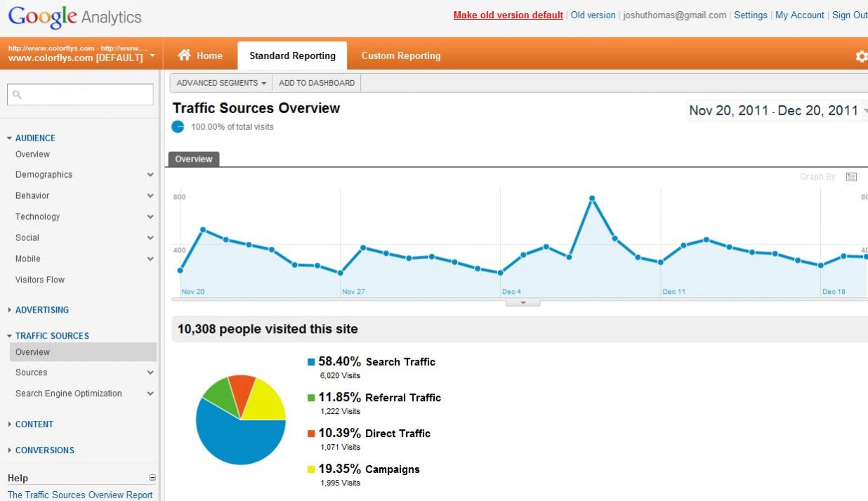The image size is (868, 501).
Task: Expand Search Engine Optimization submenu
Action: point(150,394)
